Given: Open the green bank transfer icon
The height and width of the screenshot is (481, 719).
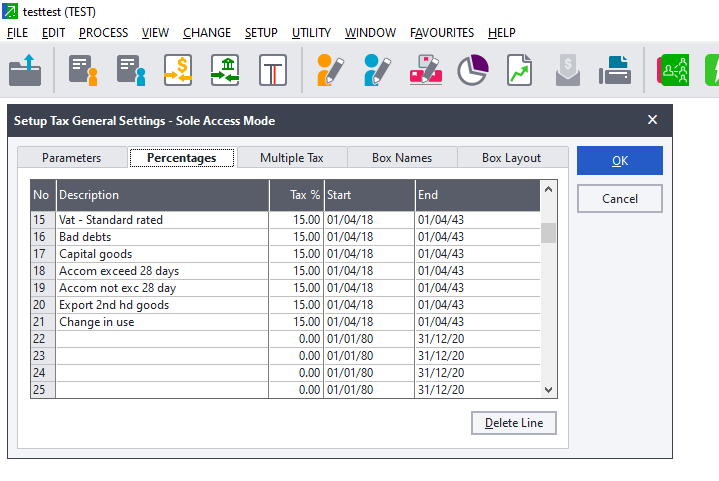Looking at the screenshot, I should click(225, 70).
